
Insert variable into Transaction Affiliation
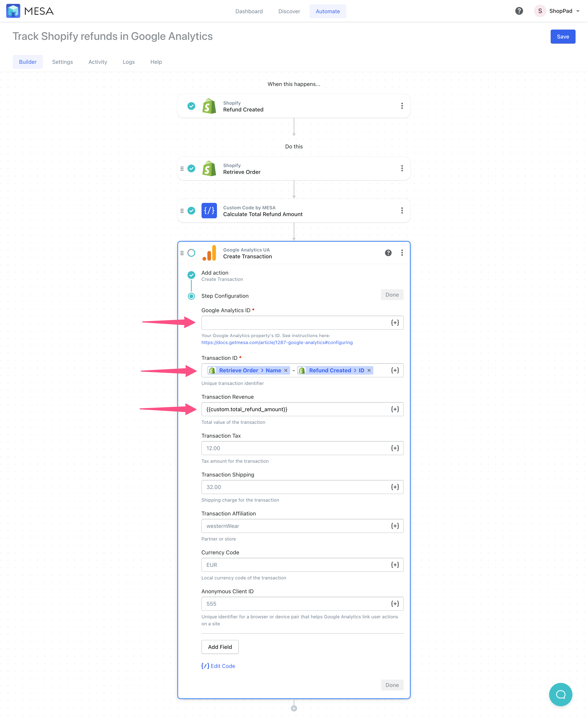click(x=395, y=526)
